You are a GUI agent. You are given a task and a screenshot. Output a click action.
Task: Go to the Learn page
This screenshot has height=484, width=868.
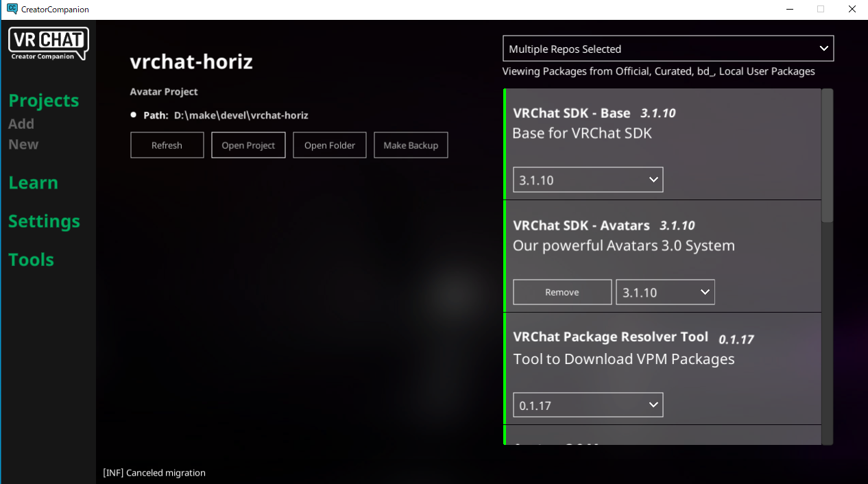33,183
